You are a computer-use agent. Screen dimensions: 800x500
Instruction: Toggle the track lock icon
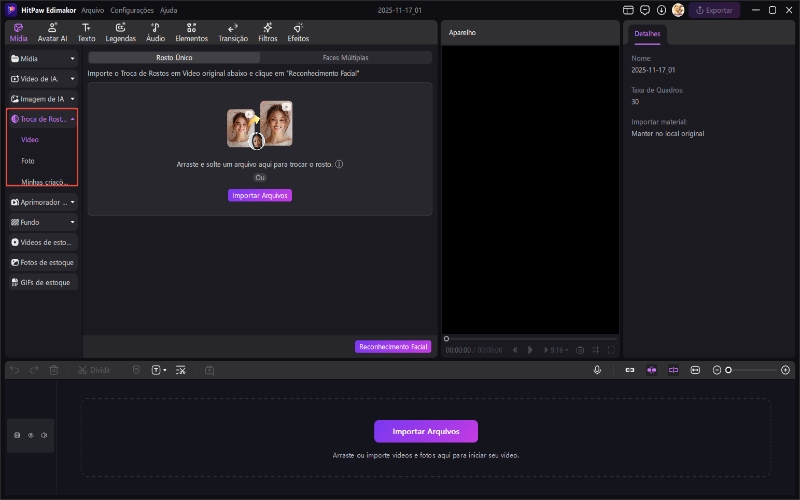click(x=17, y=435)
